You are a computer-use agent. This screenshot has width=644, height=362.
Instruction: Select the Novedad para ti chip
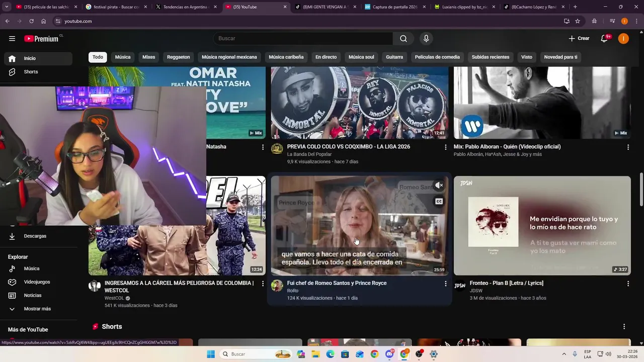560,57
